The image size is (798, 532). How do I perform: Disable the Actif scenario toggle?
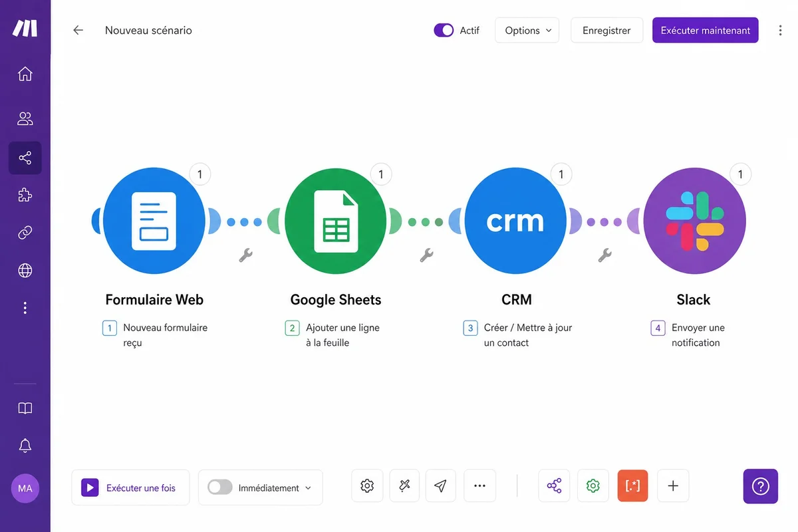tap(443, 30)
